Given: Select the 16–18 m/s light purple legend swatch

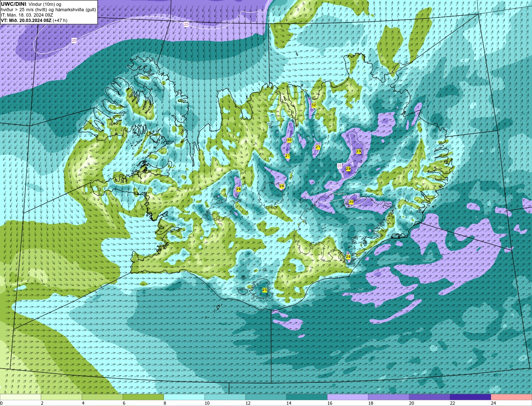Looking at the screenshot, I should tap(348, 397).
